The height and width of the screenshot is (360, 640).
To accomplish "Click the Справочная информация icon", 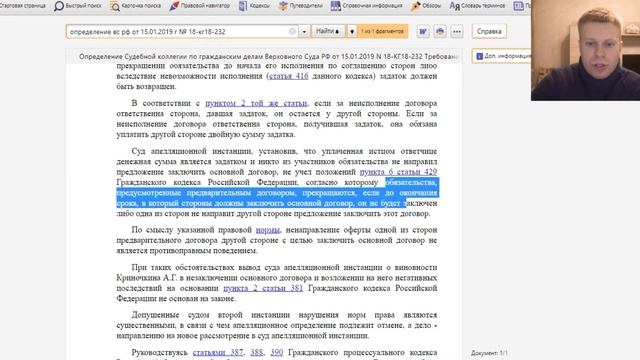I will (336, 6).
